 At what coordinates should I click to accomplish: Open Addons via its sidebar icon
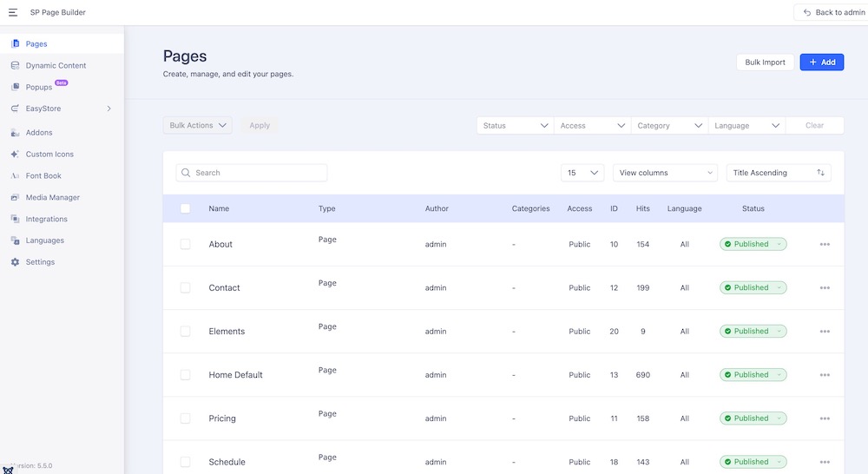pos(15,133)
